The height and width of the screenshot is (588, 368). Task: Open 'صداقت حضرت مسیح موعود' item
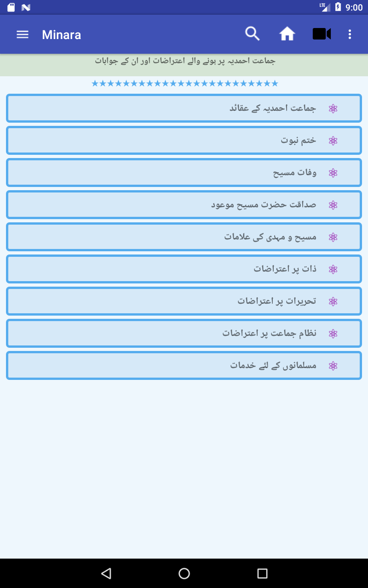184,205
